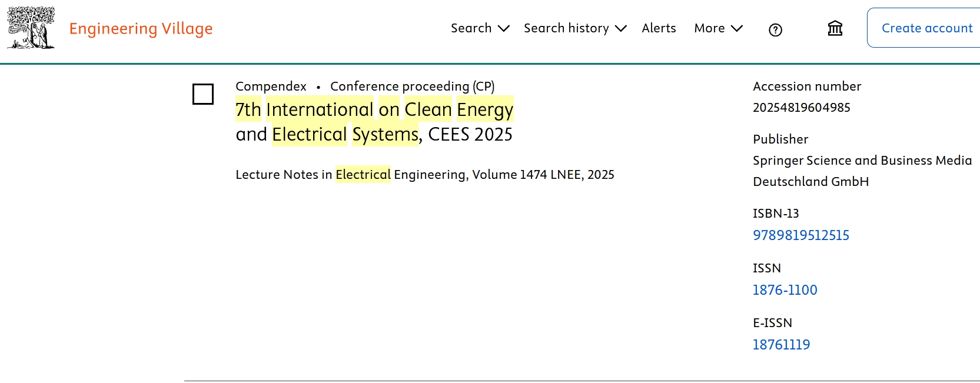Open the E-ISSN 18761119 link

[781, 345]
